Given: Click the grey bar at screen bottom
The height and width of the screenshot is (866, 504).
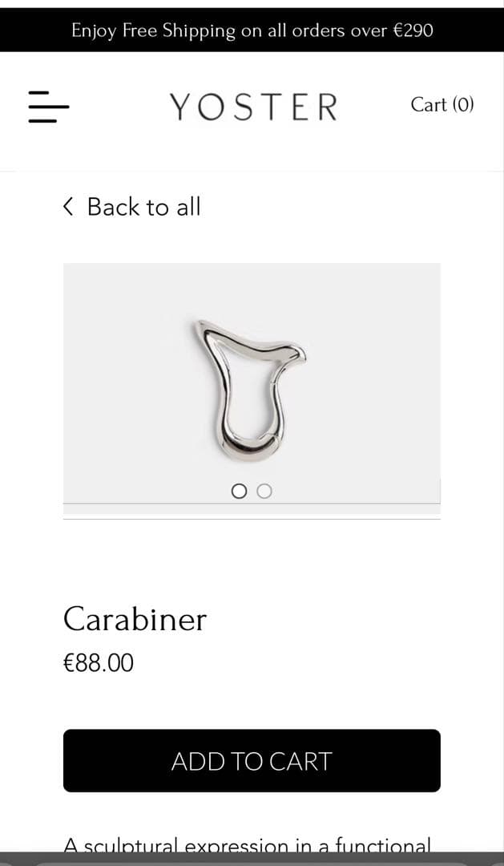Looking at the screenshot, I should tap(252, 859).
